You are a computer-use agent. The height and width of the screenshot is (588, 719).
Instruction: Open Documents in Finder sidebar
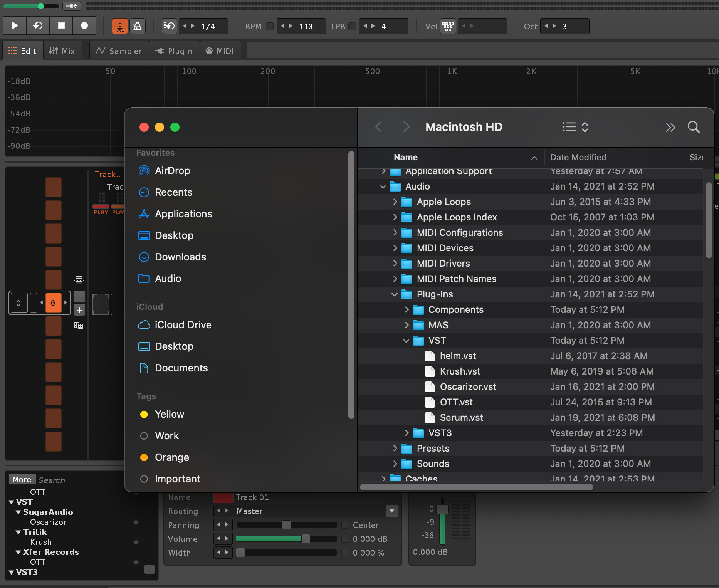tap(181, 368)
